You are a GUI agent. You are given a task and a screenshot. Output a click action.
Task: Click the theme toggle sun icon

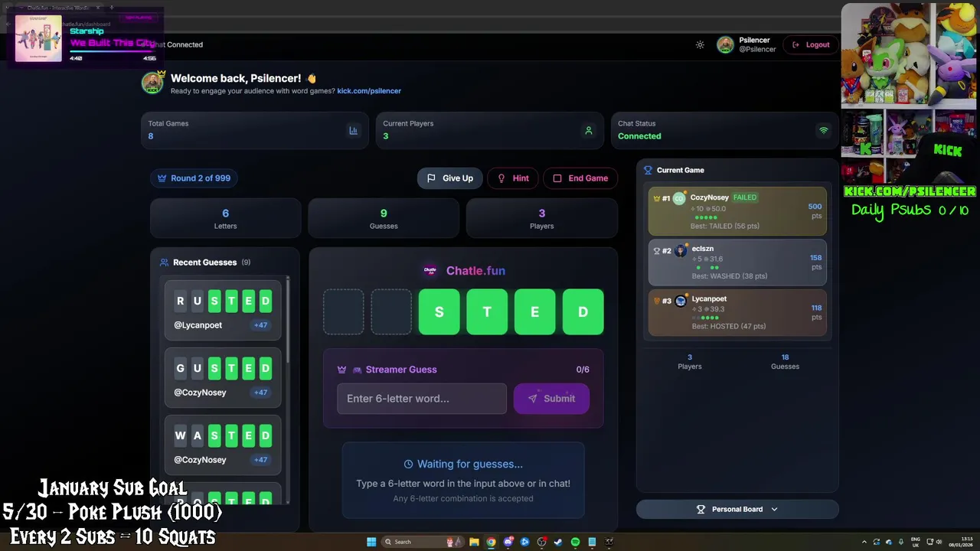click(700, 44)
